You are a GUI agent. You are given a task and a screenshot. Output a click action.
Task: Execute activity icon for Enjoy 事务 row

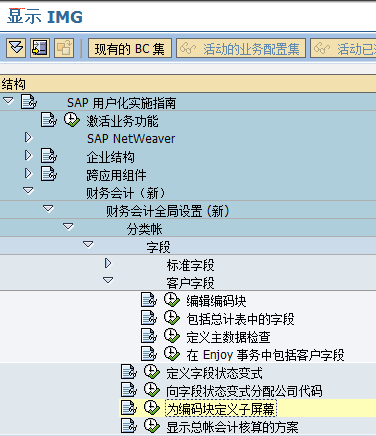pos(172,354)
